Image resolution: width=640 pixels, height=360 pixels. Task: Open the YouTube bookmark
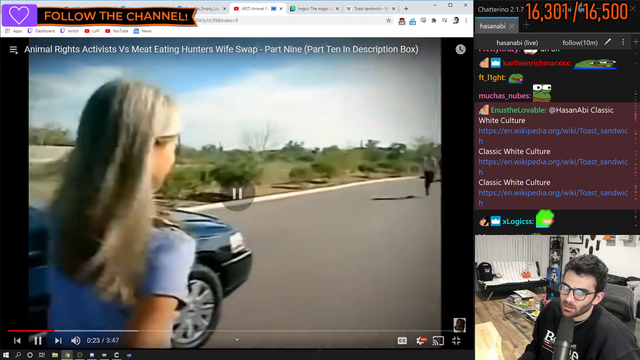tap(116, 31)
